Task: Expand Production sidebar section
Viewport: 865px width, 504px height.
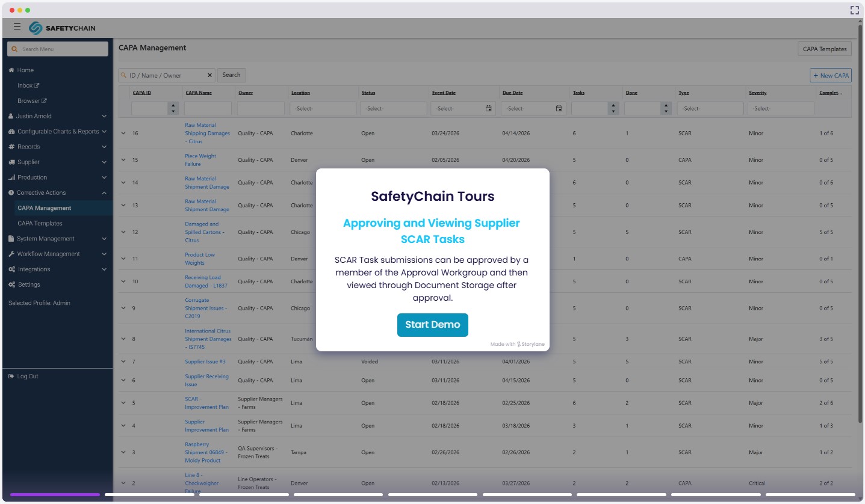Action: [x=57, y=177]
